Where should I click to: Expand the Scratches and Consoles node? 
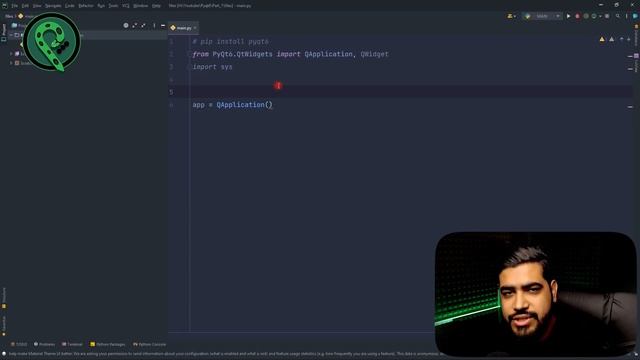tap(11, 63)
